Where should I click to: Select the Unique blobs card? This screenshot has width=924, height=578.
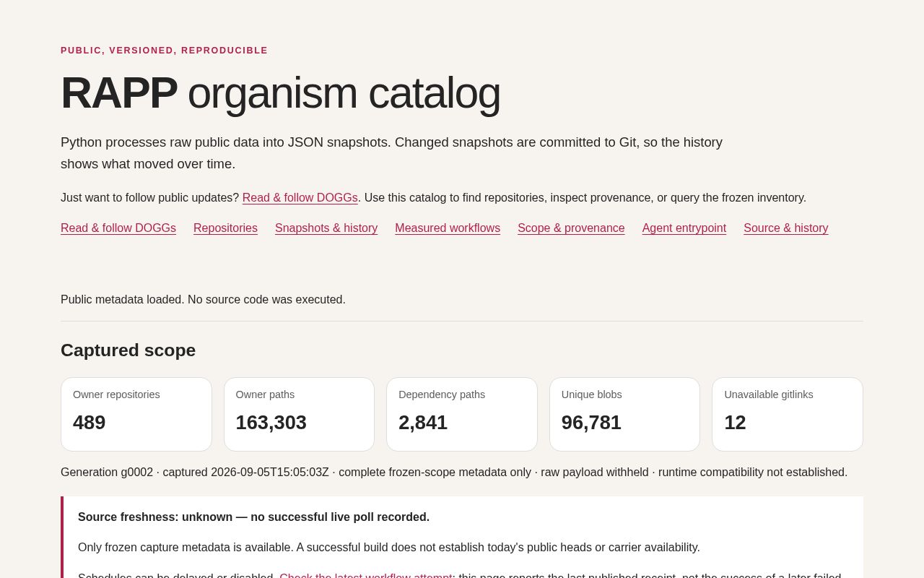(624, 415)
